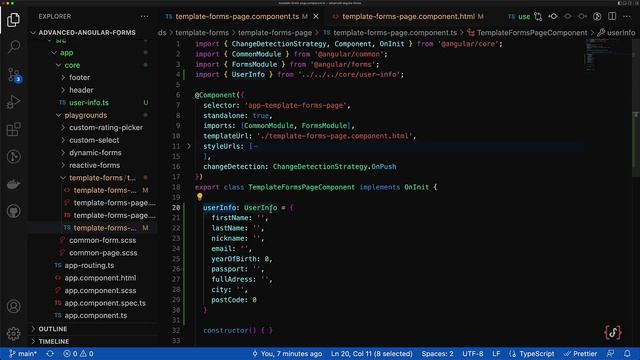Open Source Control view with badge

pos(14,75)
